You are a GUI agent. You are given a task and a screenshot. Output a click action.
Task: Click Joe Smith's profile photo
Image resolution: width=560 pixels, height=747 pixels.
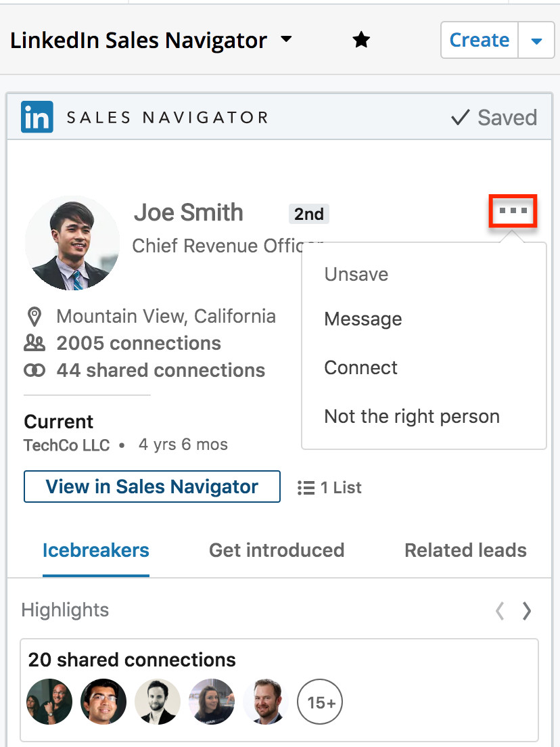point(72,243)
